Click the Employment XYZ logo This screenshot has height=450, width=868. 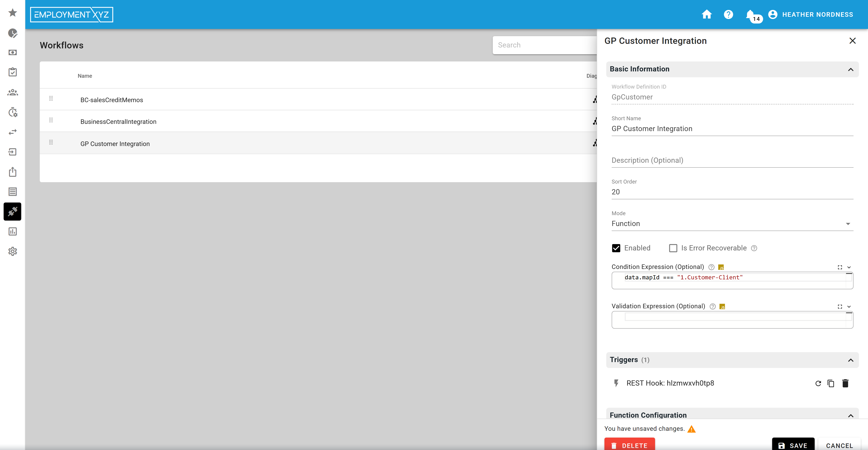coord(71,14)
